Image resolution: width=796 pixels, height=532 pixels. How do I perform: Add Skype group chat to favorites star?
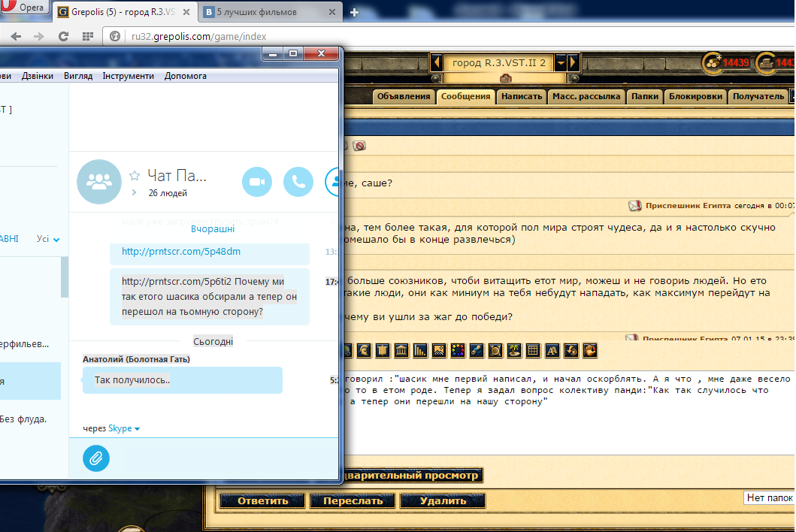[135, 176]
